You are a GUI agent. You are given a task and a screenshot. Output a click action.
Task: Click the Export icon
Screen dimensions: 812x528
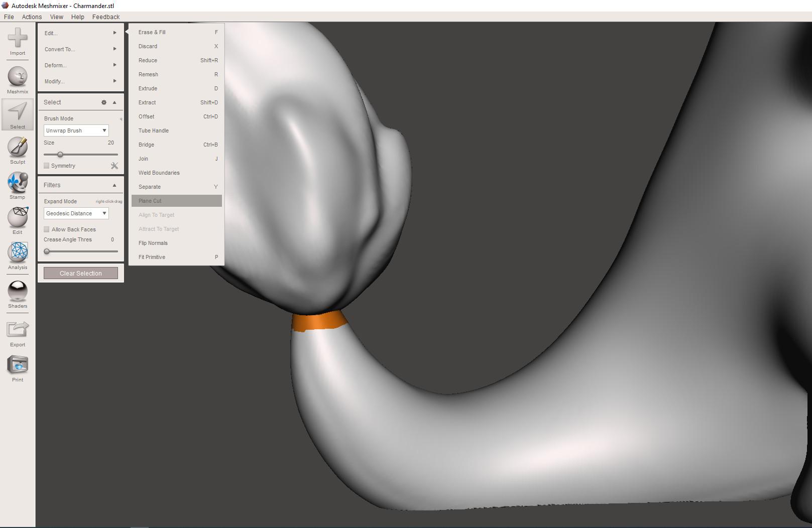(x=18, y=330)
